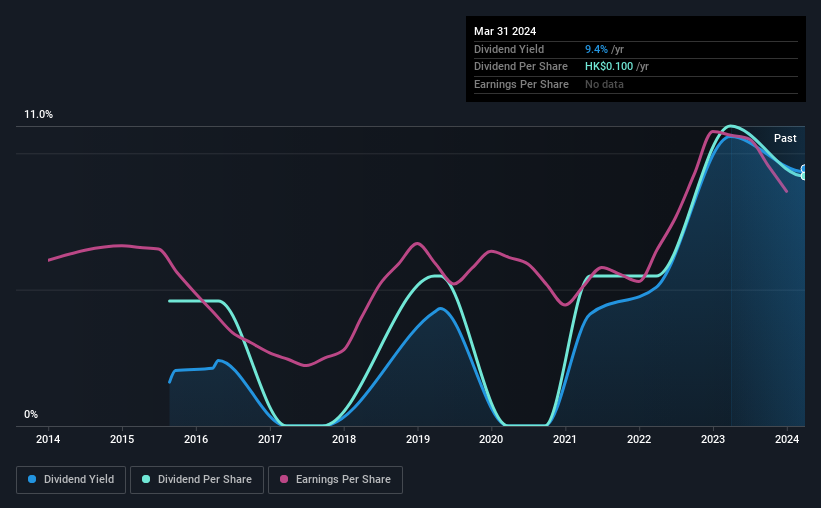This screenshot has height=508, width=821.
Task: Click the pink Earnings Per Share legend dot
Action: pyautogui.click(x=284, y=479)
